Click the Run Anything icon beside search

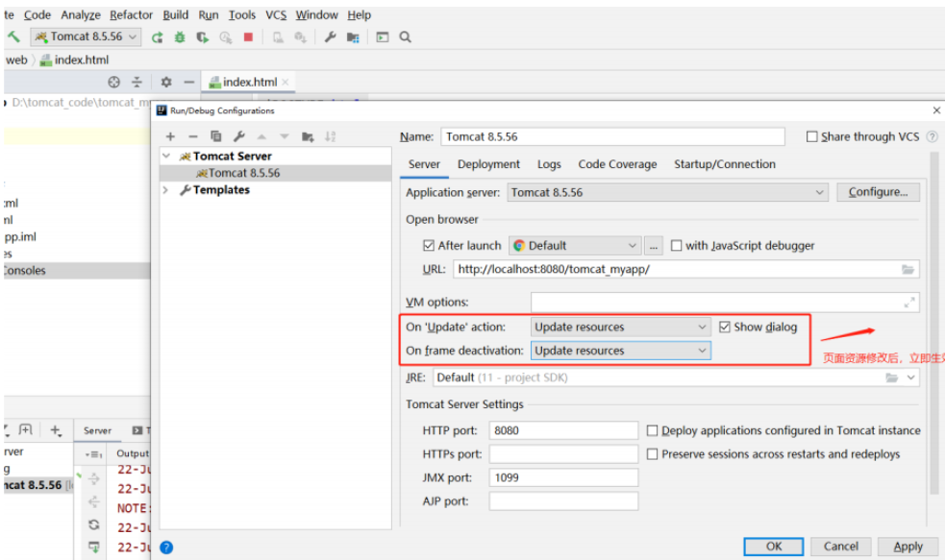coord(382,37)
